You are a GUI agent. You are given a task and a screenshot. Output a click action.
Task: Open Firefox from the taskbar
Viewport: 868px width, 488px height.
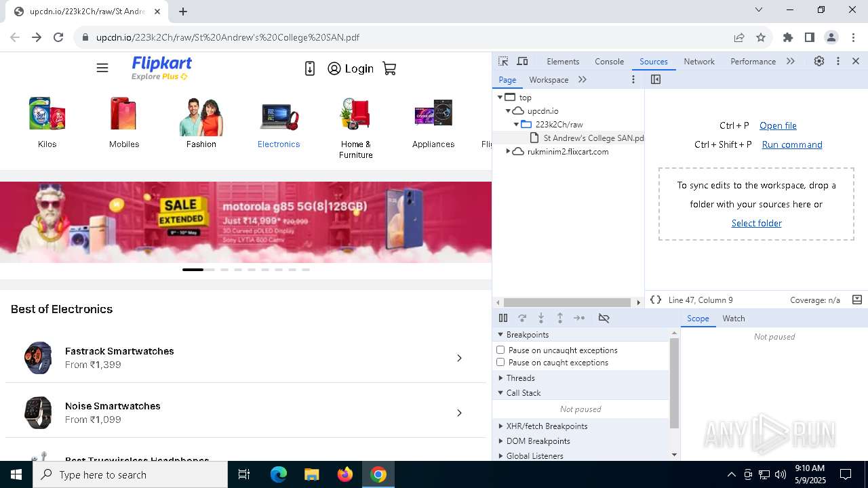click(x=345, y=474)
